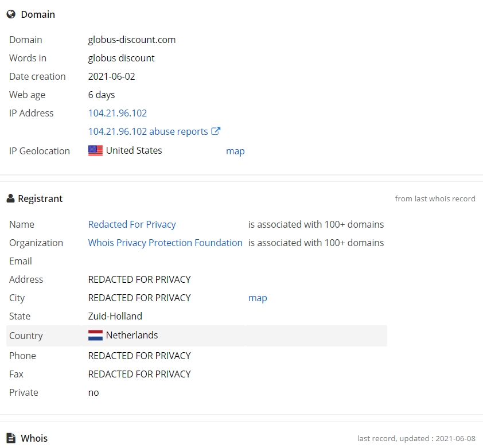This screenshot has height=448, width=483.
Task: Click the globe icon beside Domain heading
Action: click(x=11, y=14)
